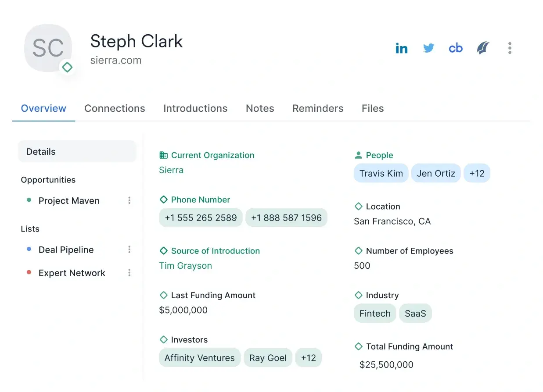Expand the +12 hidden People
This screenshot has width=543, height=392.
477,173
